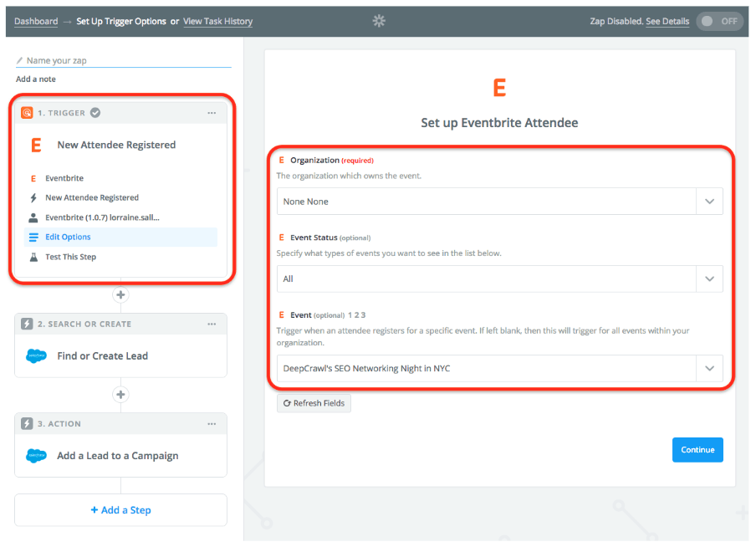Click the flask icon beside Test This Step
The width and height of the screenshot is (756, 547).
(34, 257)
